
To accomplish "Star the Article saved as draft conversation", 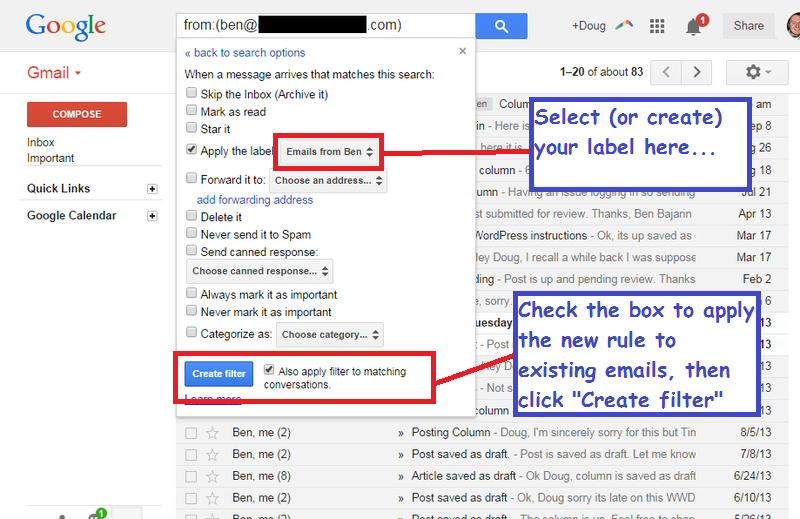I will click(212, 477).
